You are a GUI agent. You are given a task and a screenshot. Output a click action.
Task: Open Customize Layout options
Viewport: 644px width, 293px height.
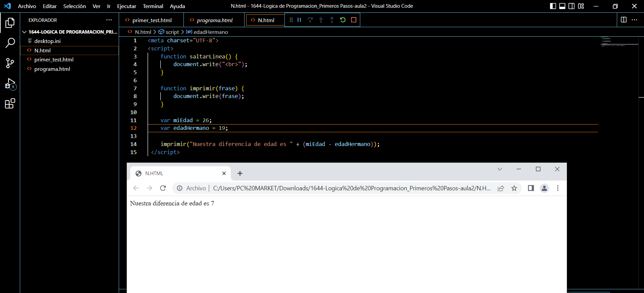(581, 6)
